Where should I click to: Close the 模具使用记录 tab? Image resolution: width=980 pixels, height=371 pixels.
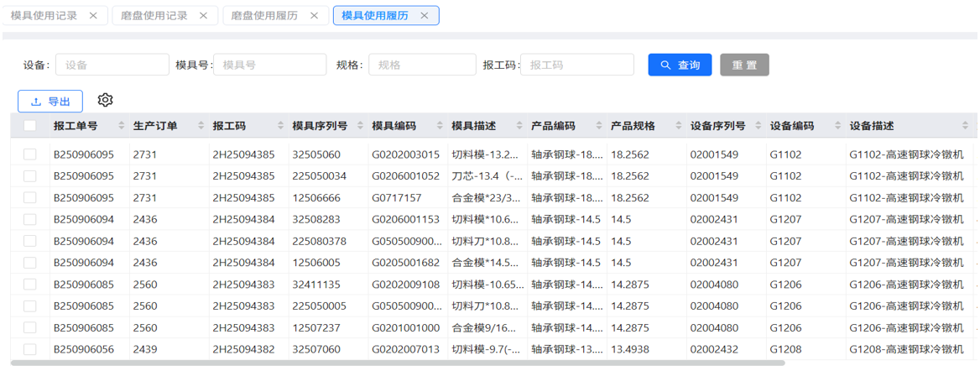(x=93, y=15)
